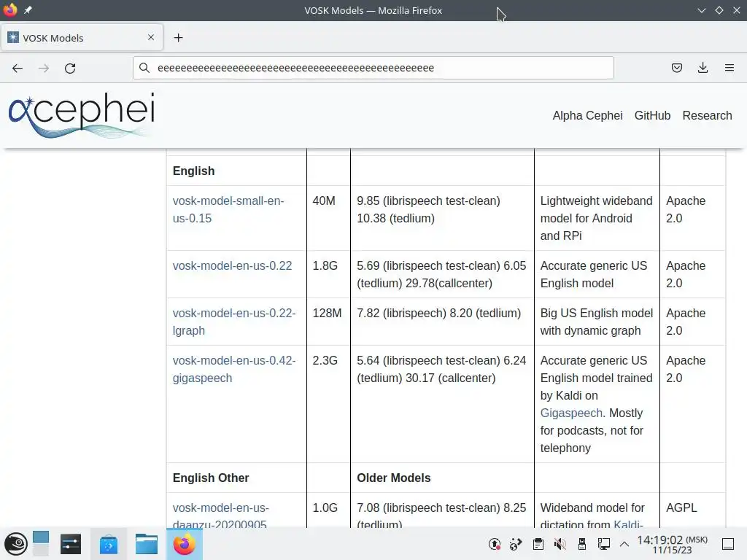Screen dimensions: 747x560
Task: Click the search magnifier icon in URL bar
Action: 144,68
